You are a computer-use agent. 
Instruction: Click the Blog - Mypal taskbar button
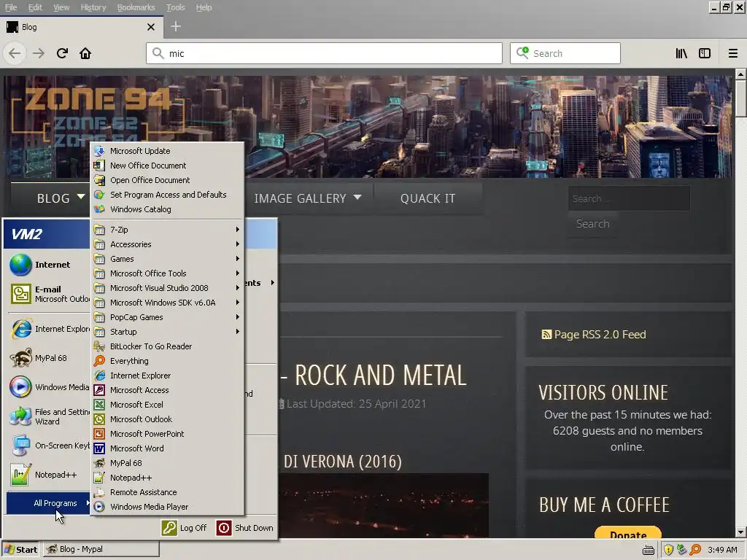101,550
